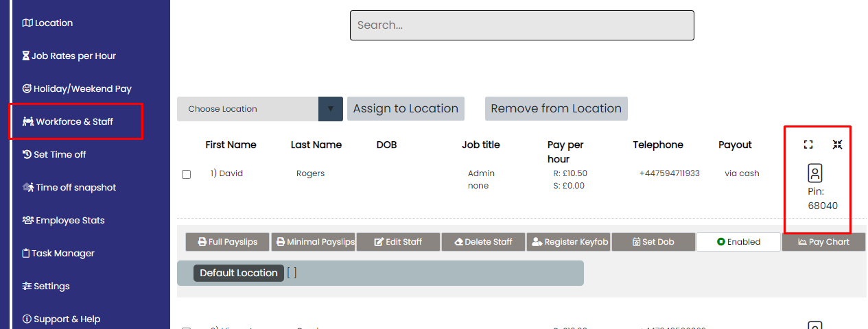Click the smiley icon for Holiday/Weekend Pay
The image size is (868, 329).
(27, 88)
